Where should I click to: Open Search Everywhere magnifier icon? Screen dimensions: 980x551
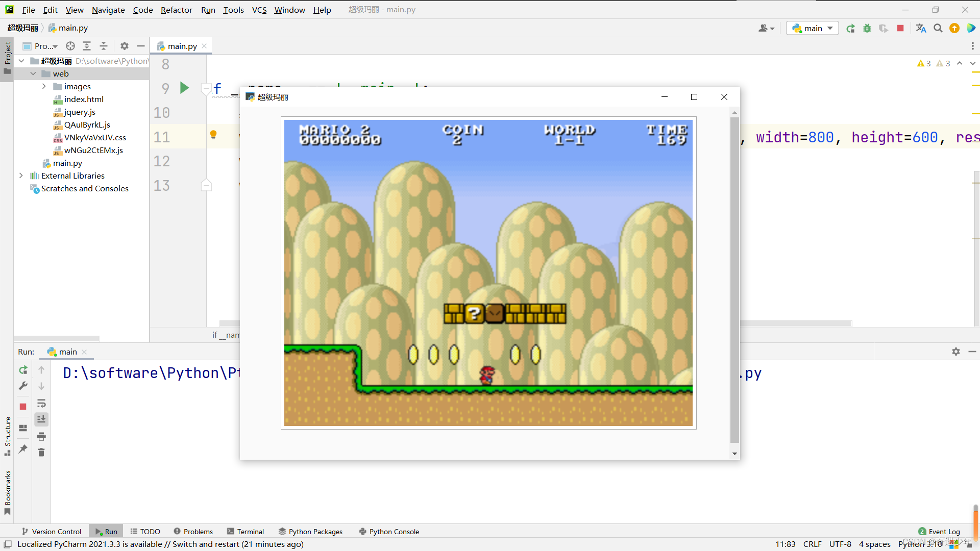[938, 29]
